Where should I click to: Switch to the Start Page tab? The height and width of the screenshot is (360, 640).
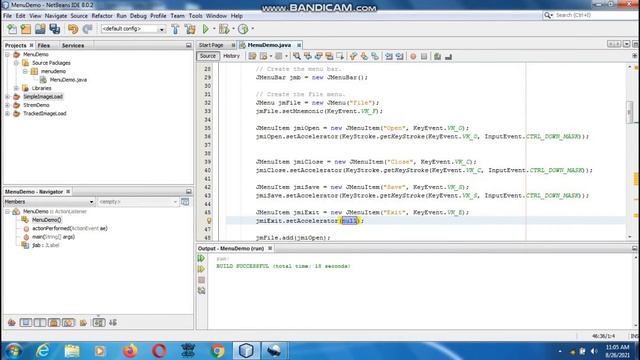211,45
